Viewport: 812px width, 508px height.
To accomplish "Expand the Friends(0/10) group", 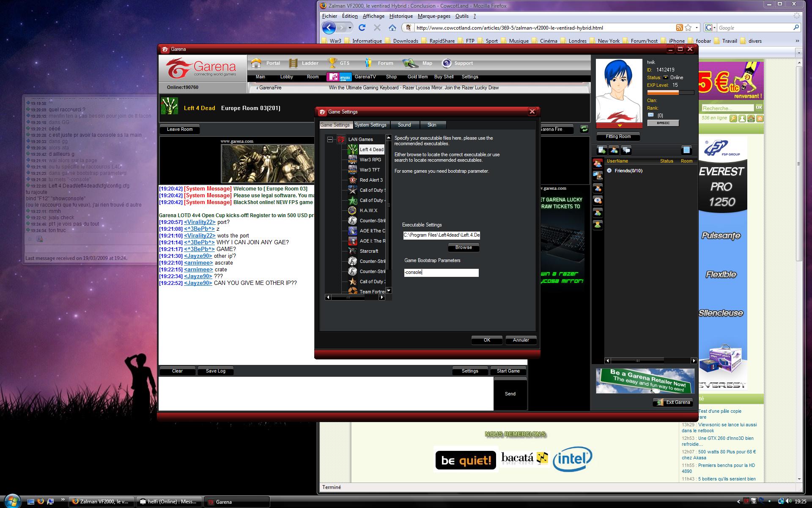I will pos(609,171).
